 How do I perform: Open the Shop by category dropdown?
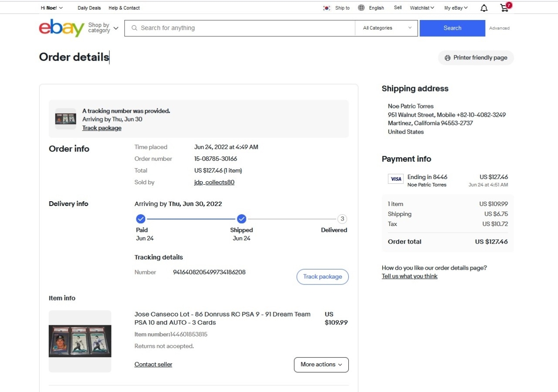(x=103, y=28)
